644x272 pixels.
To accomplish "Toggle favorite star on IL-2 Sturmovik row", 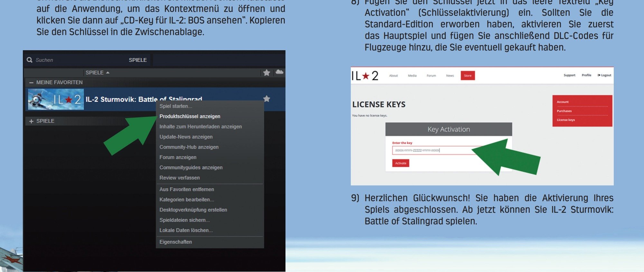I will click(x=266, y=99).
